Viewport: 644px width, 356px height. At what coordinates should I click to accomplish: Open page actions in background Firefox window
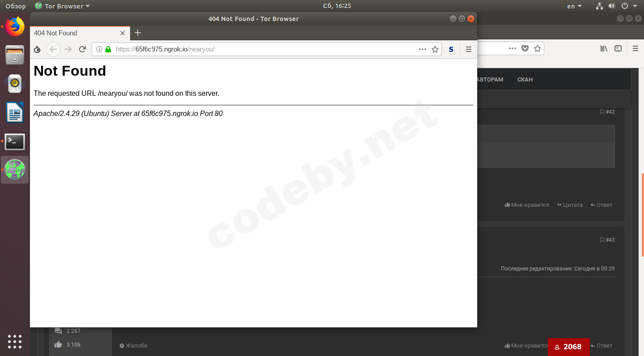(513, 48)
